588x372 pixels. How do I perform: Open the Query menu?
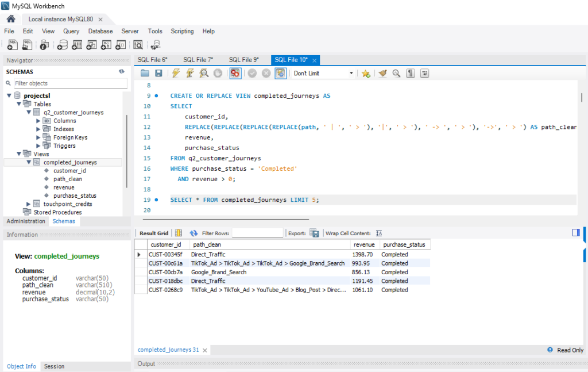click(x=71, y=31)
